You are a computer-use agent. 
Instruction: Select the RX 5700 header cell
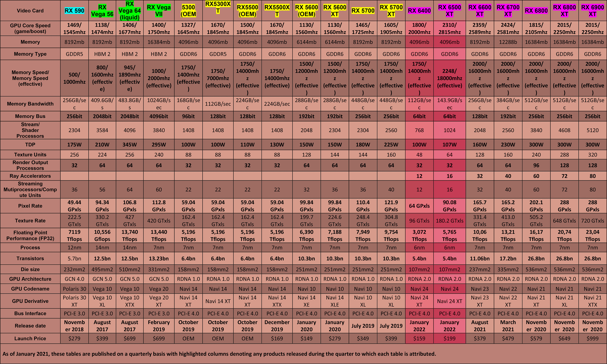click(x=363, y=11)
